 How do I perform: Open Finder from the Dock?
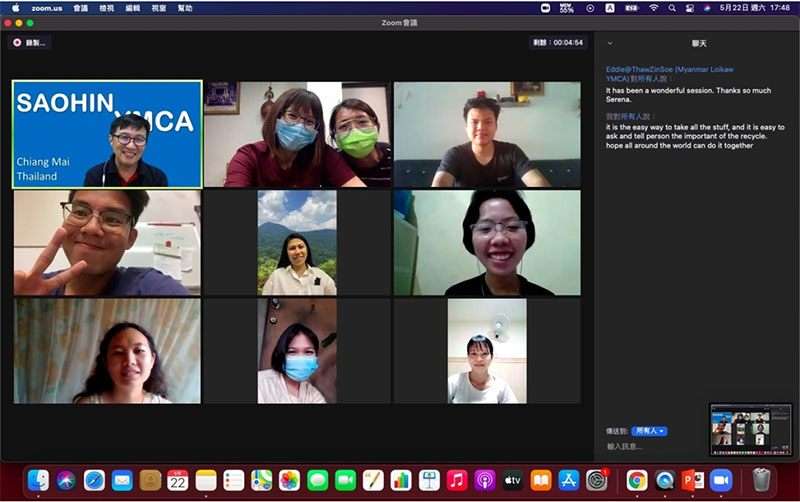38,480
